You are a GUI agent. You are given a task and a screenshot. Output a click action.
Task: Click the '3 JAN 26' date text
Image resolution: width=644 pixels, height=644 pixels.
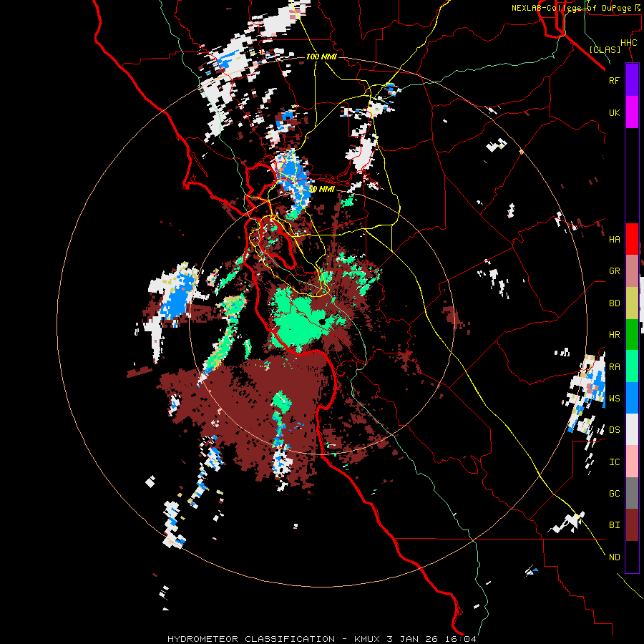pyautogui.click(x=414, y=639)
